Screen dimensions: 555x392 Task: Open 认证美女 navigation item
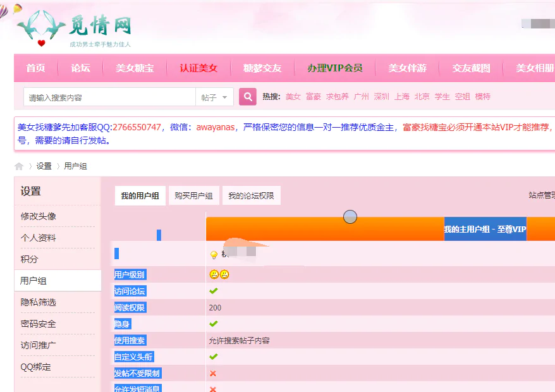198,68
